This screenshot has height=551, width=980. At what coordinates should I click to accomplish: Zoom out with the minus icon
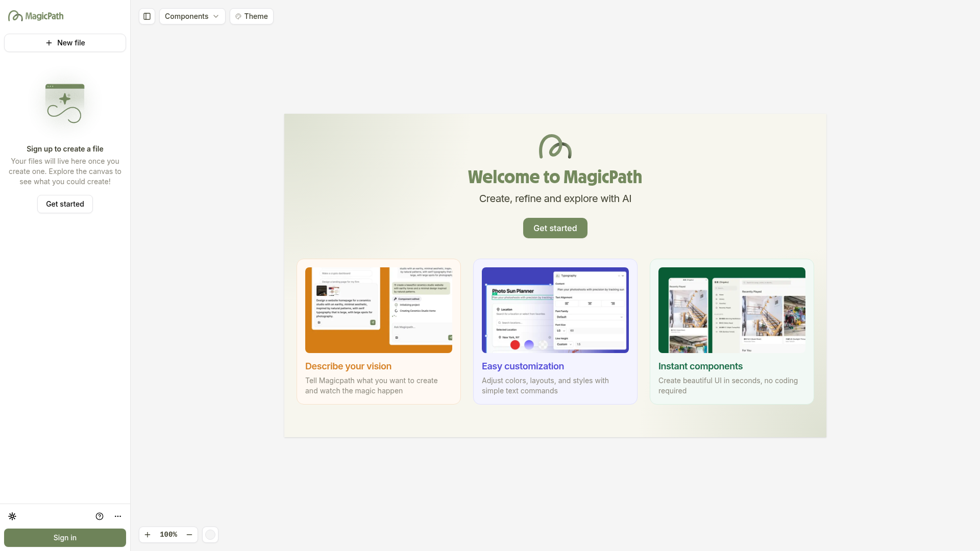(189, 535)
